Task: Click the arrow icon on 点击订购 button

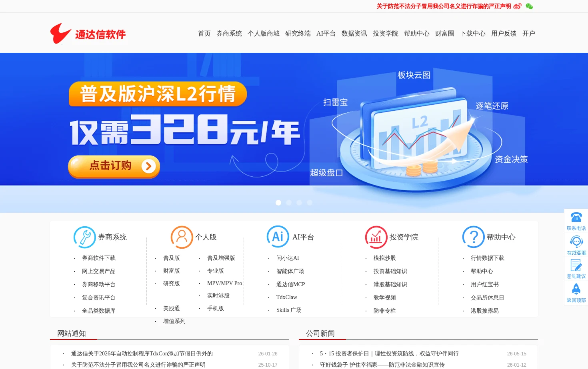Action: [148, 166]
